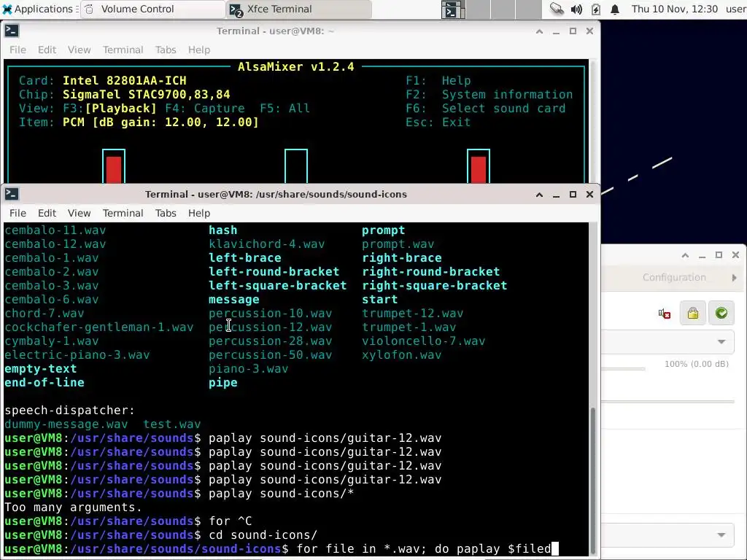747x560 pixels.
Task: Click the sound-icons terminal scrollbar thumb
Action: (593, 480)
